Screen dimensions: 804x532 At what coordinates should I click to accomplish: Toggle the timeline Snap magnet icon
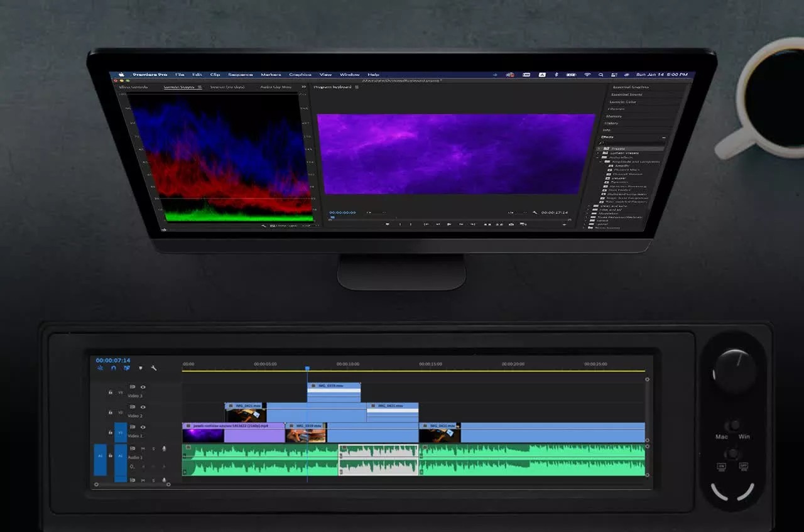(x=114, y=368)
